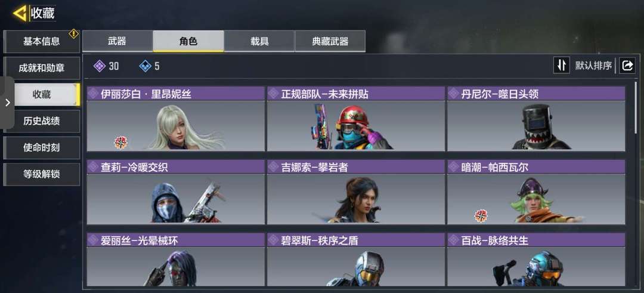
Task: Click the blue diamond currency icon
Action: pos(145,66)
